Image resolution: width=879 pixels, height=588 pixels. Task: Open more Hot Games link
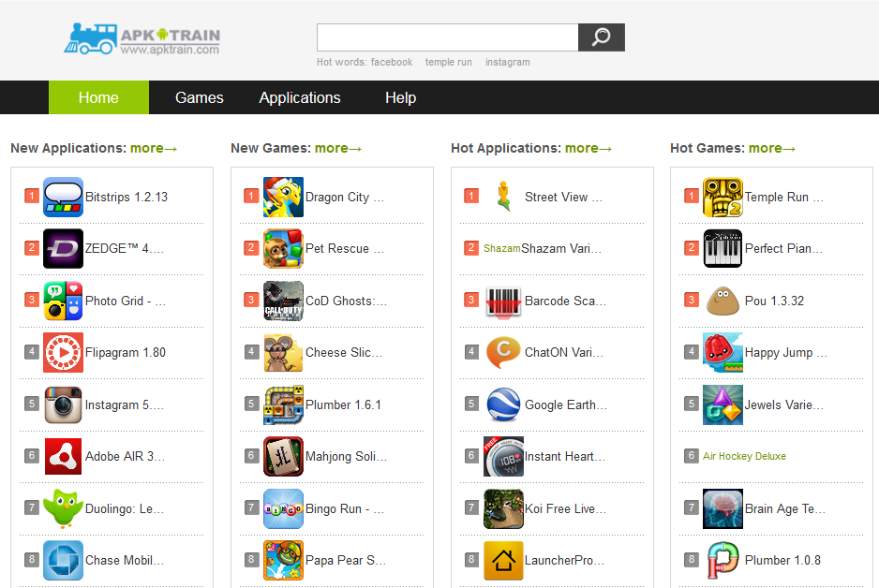(772, 148)
